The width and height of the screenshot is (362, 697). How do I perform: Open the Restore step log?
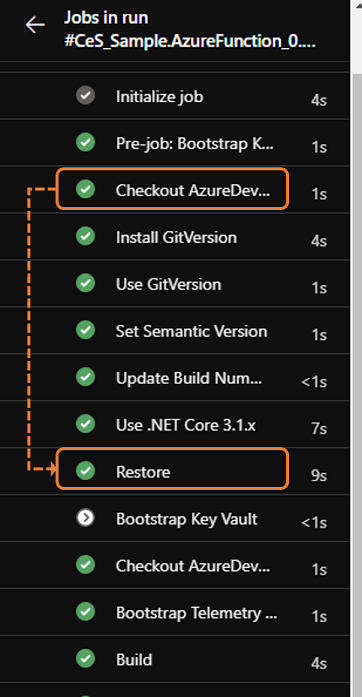(x=174, y=471)
